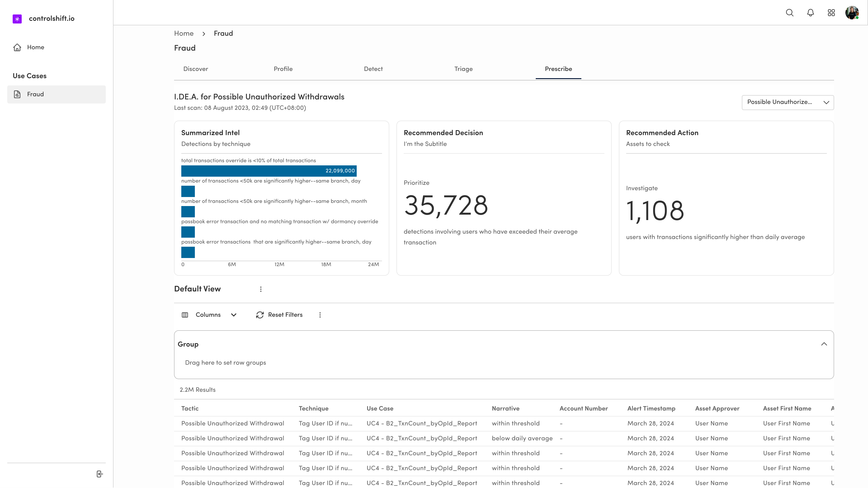
Task: Click the breadcrumb chevron separator
Action: pos(204,34)
